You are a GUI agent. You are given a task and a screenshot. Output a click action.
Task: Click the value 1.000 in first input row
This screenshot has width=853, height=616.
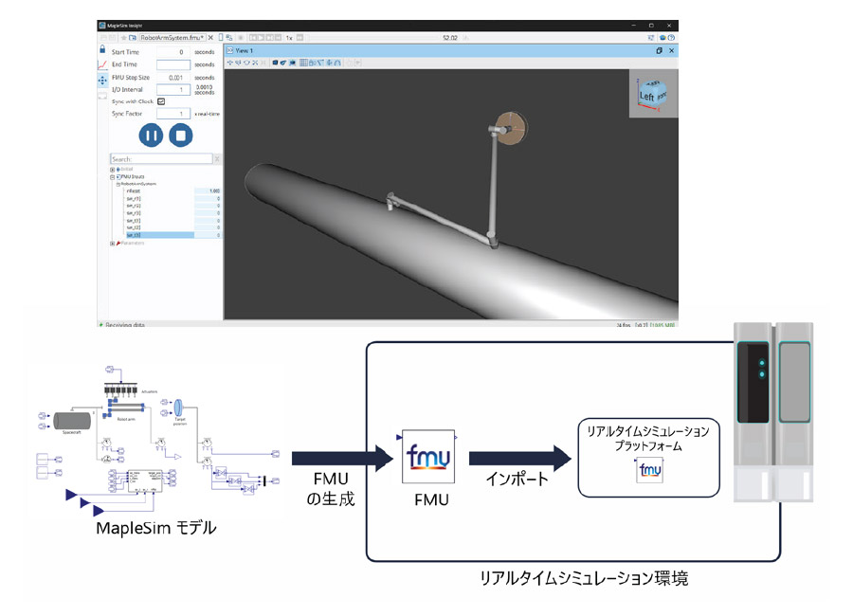214,191
